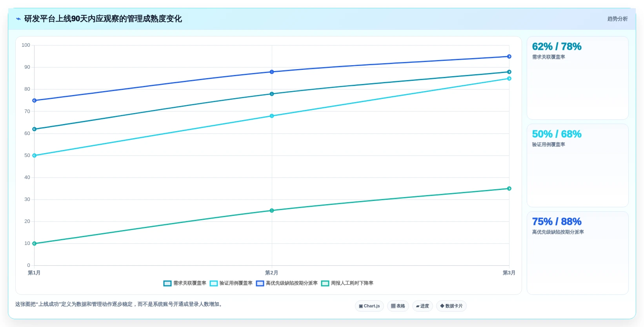Select the 50% / 68% metric card
Screen dimensions: 644x327
click(x=577, y=166)
